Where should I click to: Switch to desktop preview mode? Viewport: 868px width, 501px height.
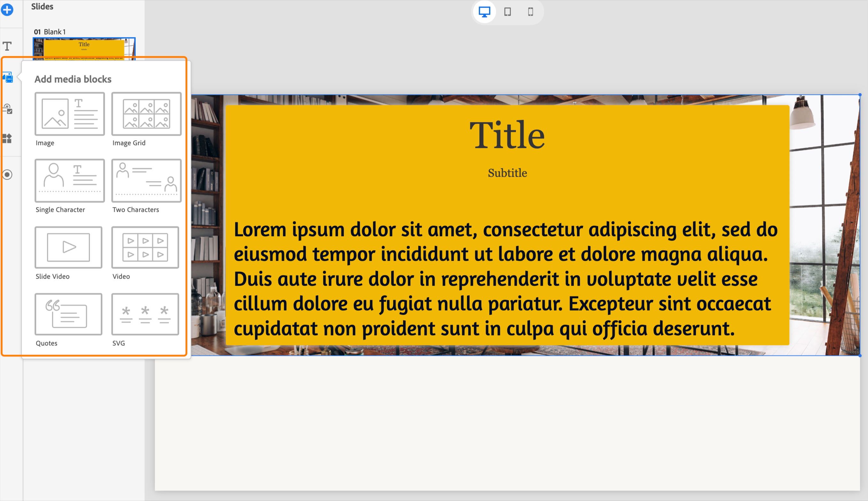(484, 12)
